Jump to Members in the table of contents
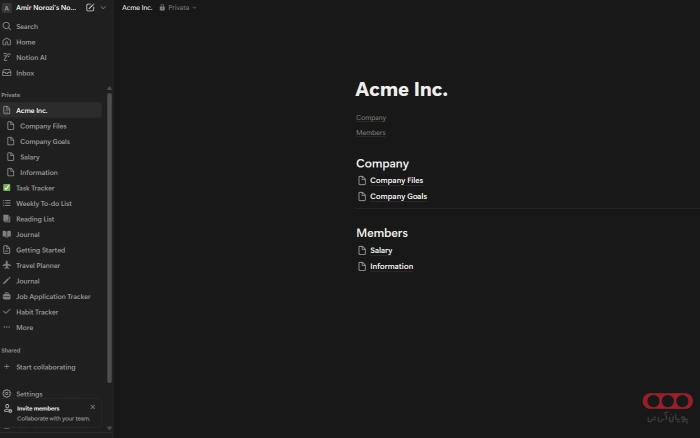The width and height of the screenshot is (700, 438). tap(371, 133)
